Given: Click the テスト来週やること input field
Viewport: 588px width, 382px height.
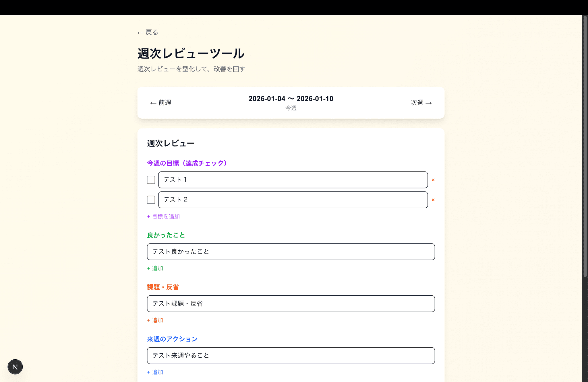Looking at the screenshot, I should tap(291, 356).
